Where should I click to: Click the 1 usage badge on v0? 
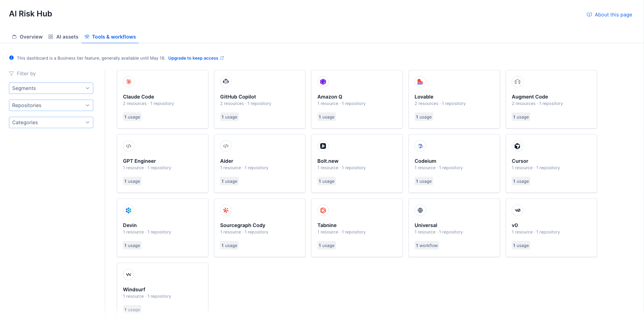[521, 246]
